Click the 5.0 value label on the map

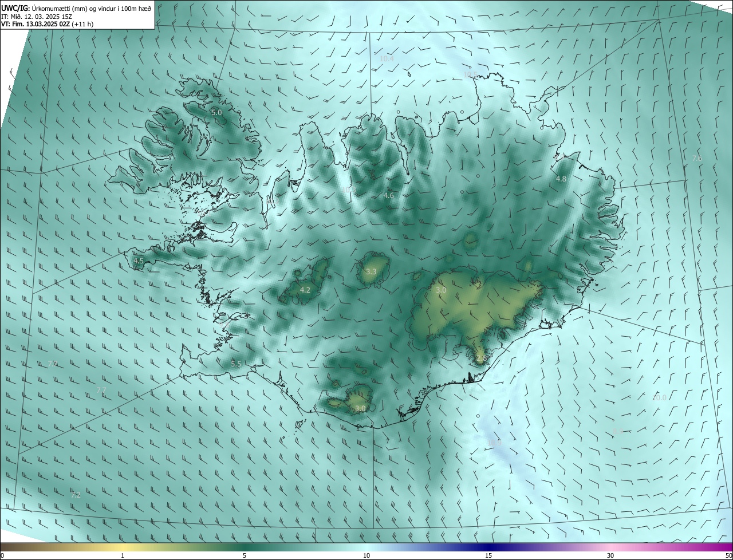[x=216, y=113]
